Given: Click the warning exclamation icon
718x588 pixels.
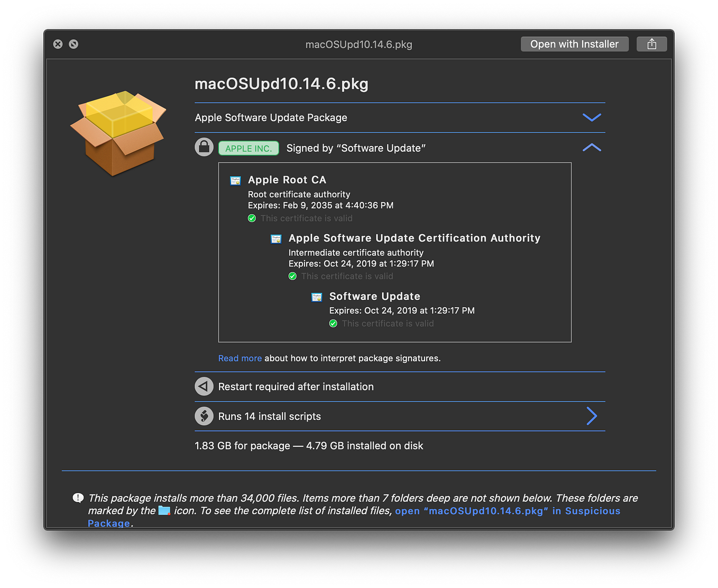Looking at the screenshot, I should click(78, 498).
